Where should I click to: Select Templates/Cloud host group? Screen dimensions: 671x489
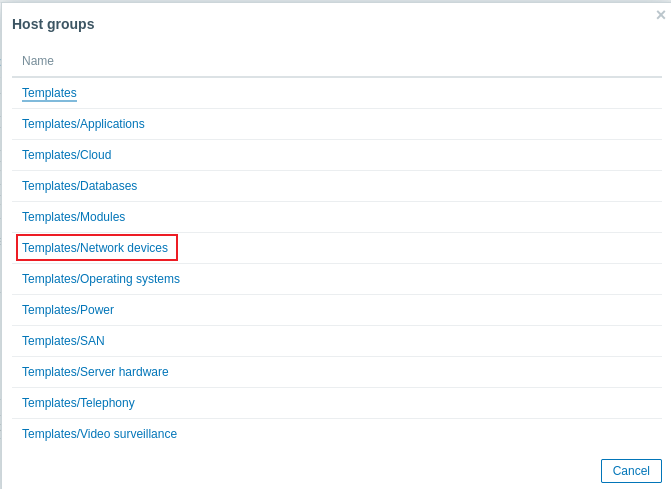click(x=66, y=155)
